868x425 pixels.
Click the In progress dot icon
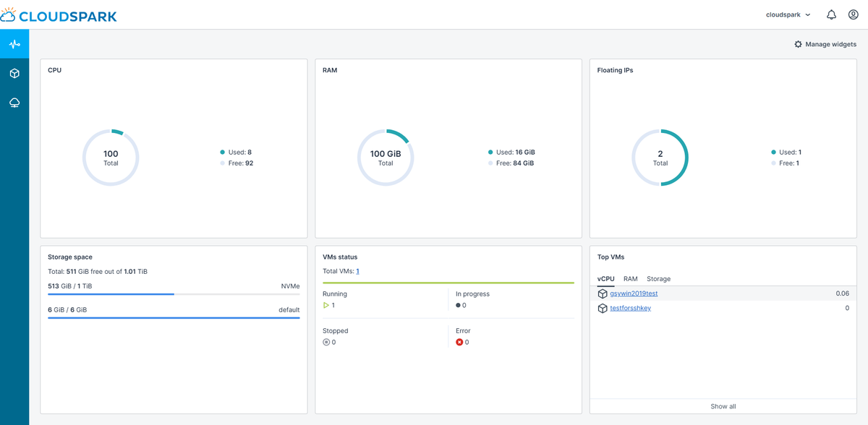click(x=459, y=305)
